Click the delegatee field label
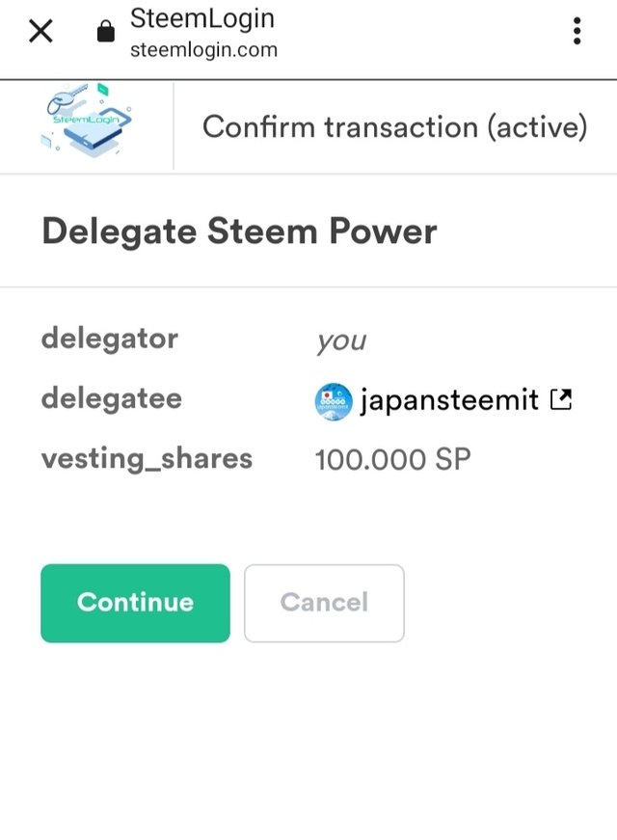617x840 pixels. tap(111, 399)
